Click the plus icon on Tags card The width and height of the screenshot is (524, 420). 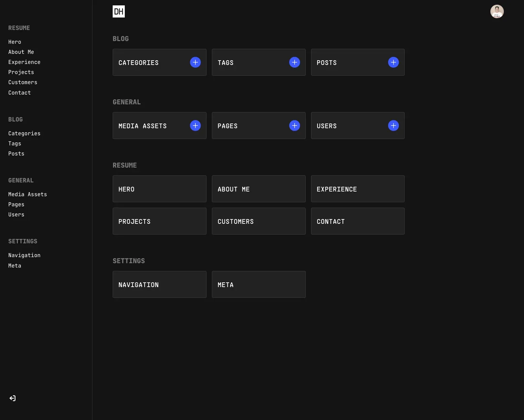pos(294,62)
